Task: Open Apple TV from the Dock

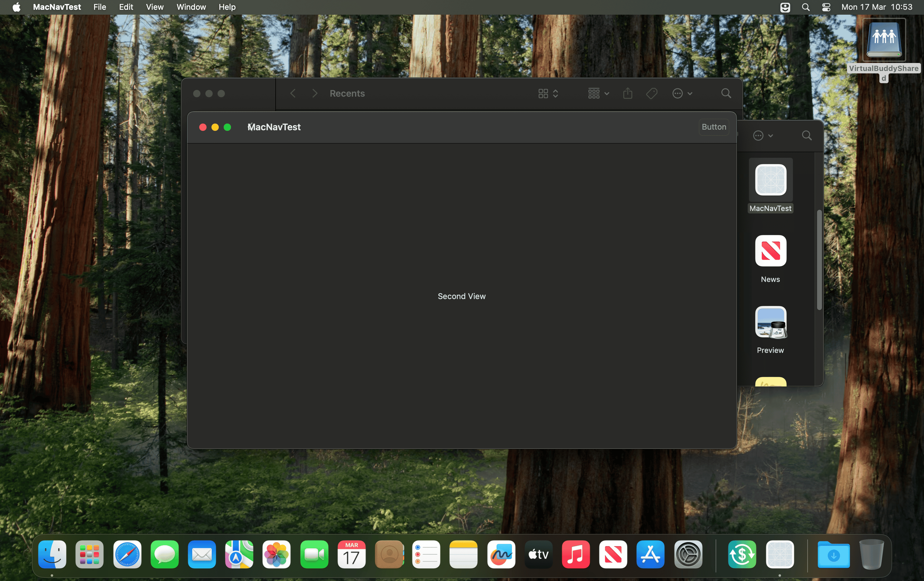Action: pos(538,554)
